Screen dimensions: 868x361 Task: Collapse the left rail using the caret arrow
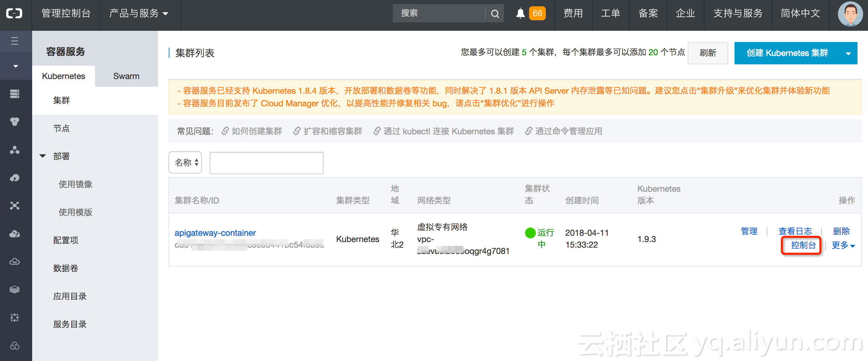coord(16,66)
